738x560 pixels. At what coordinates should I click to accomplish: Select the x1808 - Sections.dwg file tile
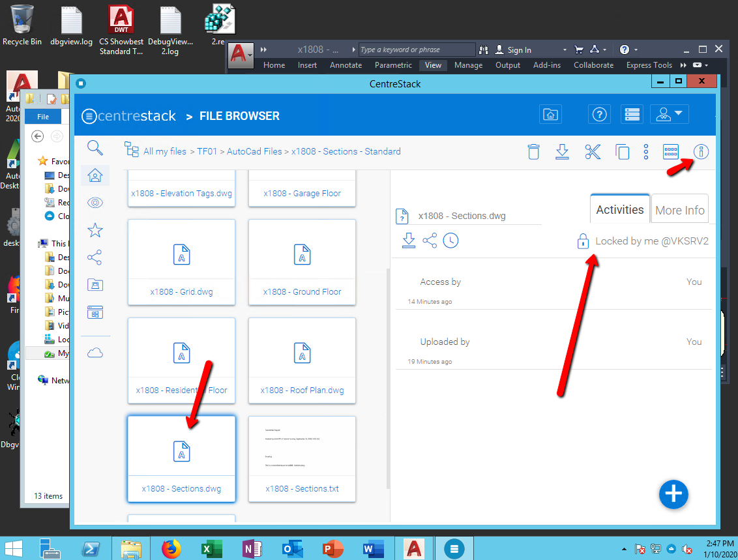(182, 459)
